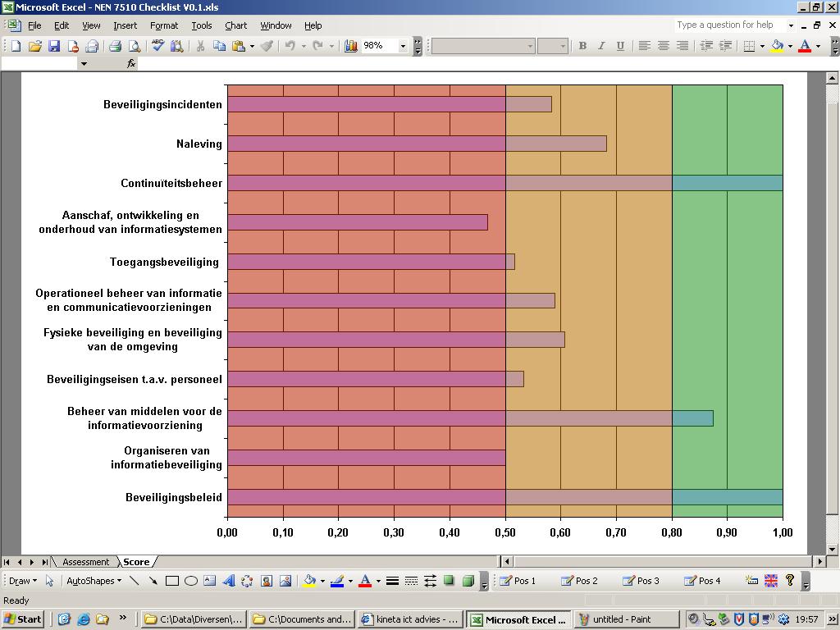Click the Pos 2 toolbar button

pos(579,581)
